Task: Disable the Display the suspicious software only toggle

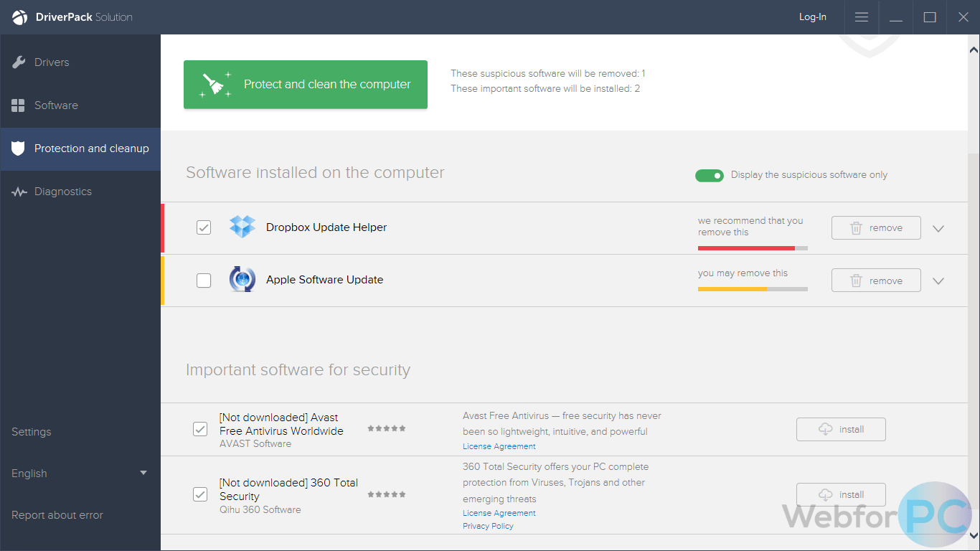Action: point(710,175)
